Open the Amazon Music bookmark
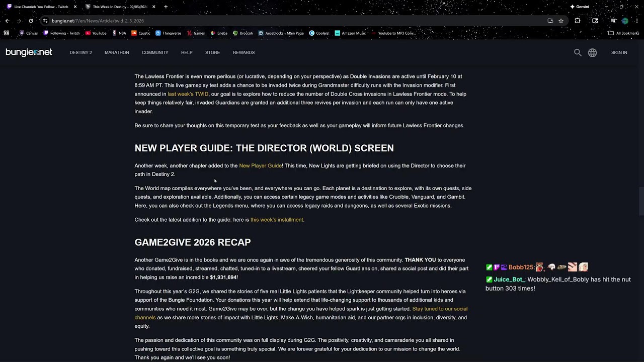The height and width of the screenshot is (362, 644). [x=350, y=33]
